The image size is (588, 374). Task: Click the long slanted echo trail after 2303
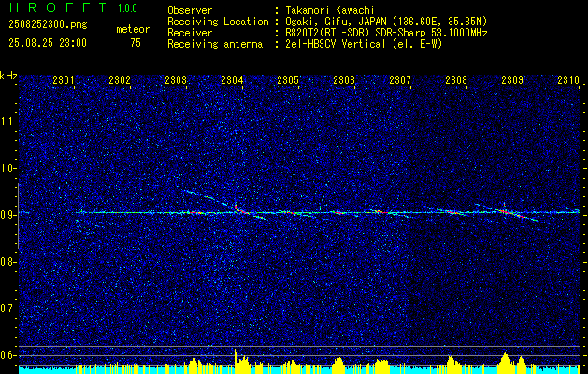pyautogui.click(x=225, y=205)
